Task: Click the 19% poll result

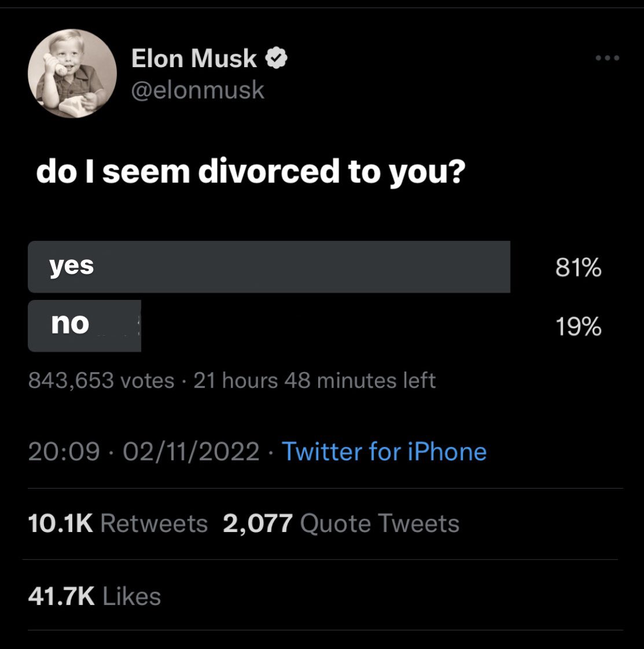Action: [578, 327]
